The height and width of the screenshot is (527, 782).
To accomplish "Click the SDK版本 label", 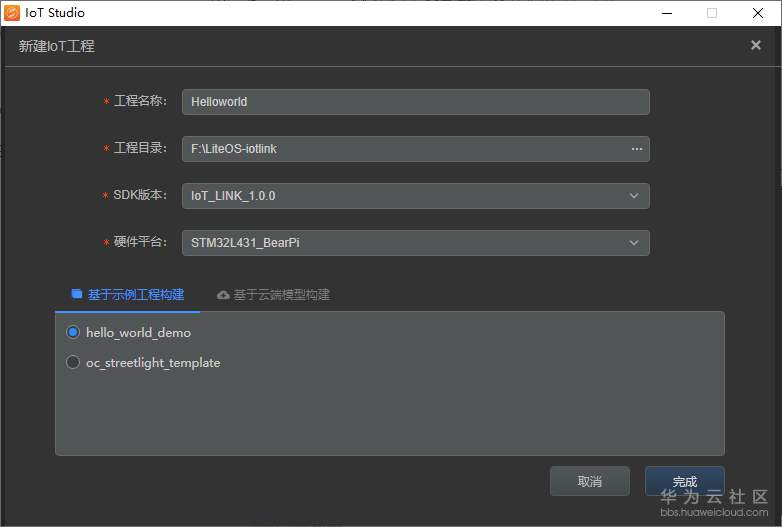I will point(140,195).
